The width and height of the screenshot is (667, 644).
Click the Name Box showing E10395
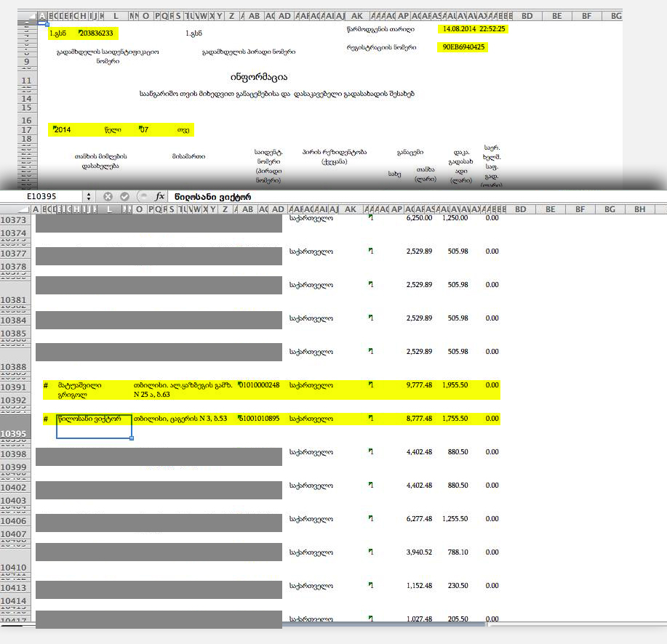pos(41,196)
